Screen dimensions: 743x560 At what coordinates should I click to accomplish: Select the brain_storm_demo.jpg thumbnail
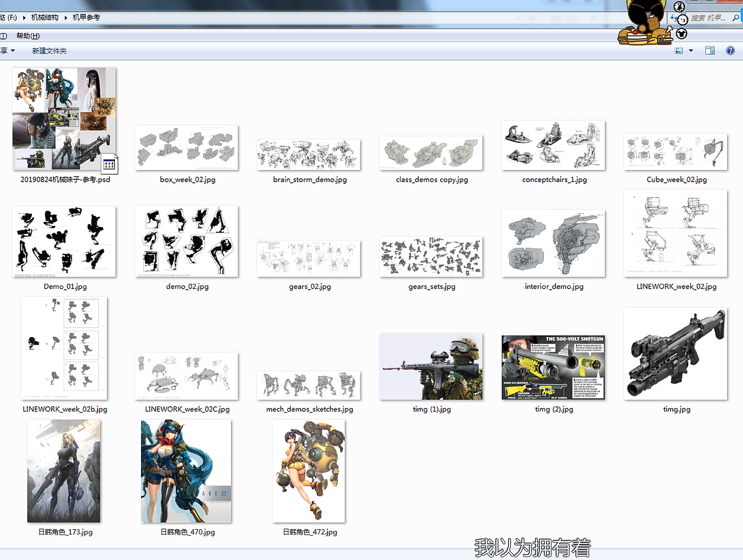pos(309,154)
